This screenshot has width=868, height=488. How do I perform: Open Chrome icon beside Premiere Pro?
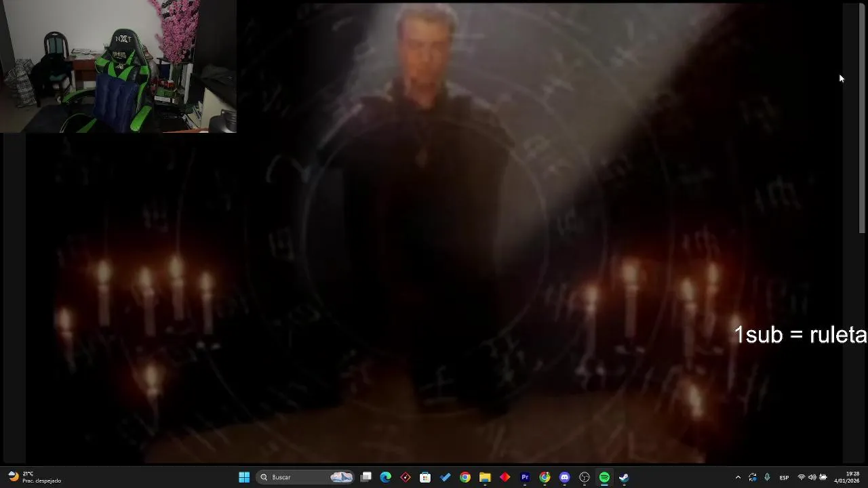pos(545,477)
